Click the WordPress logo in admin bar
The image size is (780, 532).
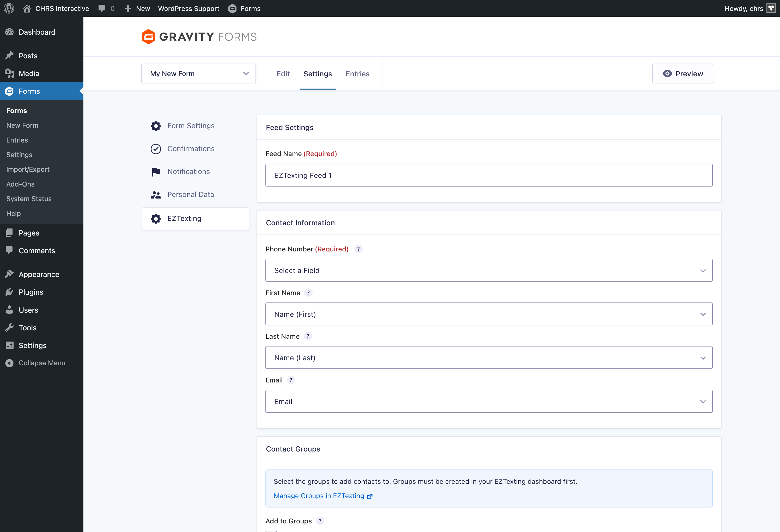point(9,8)
